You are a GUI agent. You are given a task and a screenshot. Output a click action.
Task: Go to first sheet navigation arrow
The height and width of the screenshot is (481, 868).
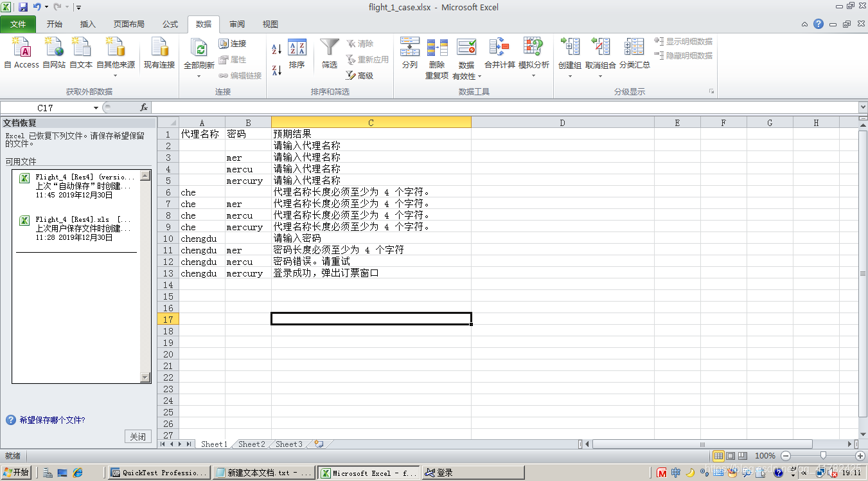(x=163, y=444)
